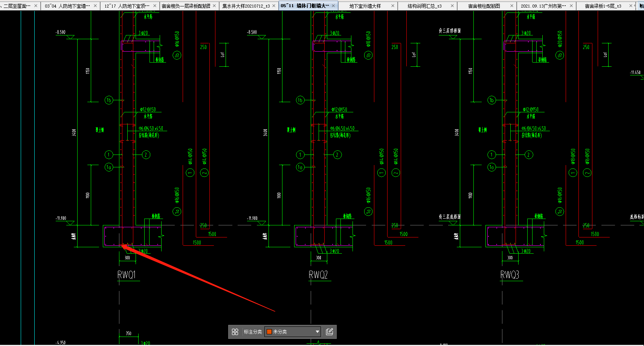The image size is (644, 346).
Task: Close the 12~17 人防地下室顶 tab
Action: click(155, 6)
